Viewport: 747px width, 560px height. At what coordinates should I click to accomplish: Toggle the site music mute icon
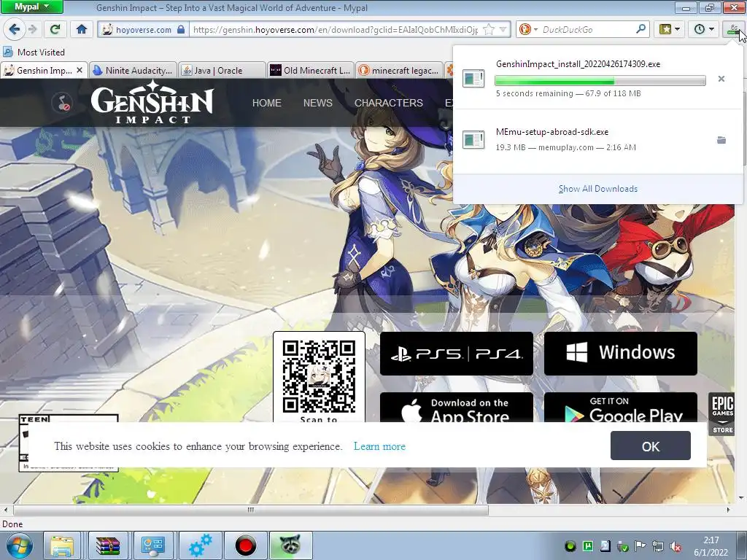pos(63,102)
